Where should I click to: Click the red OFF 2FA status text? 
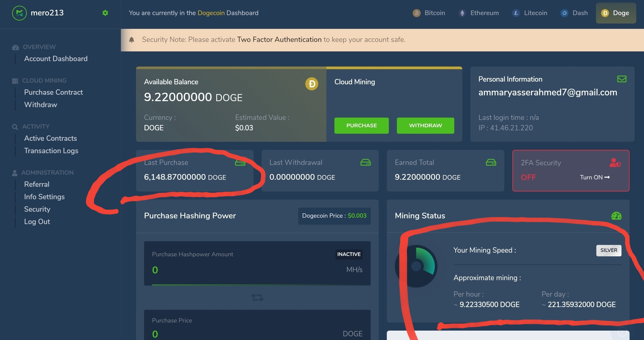(528, 177)
